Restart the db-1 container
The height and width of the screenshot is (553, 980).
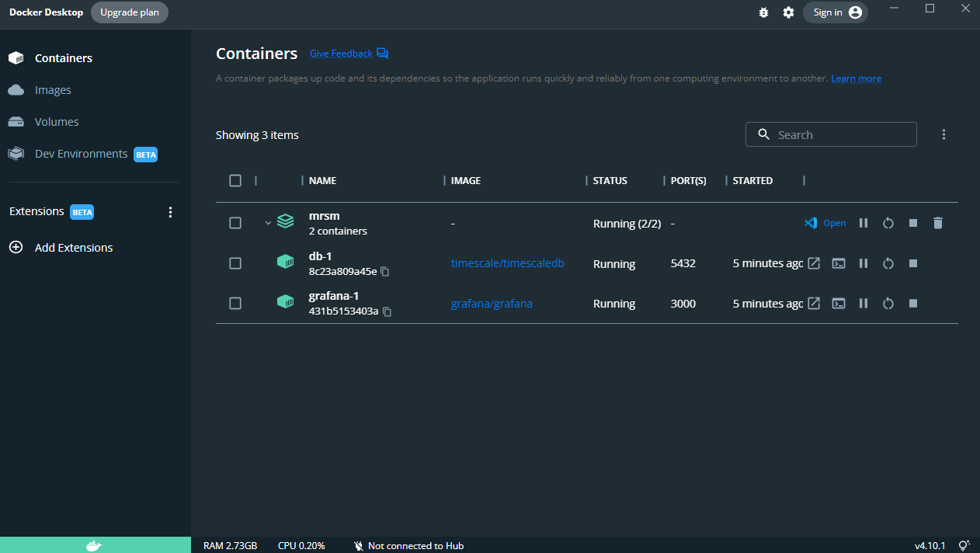pyautogui.click(x=888, y=263)
